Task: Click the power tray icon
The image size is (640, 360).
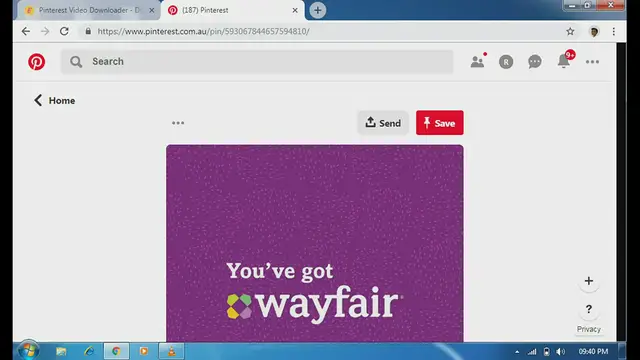Action: tap(547, 351)
